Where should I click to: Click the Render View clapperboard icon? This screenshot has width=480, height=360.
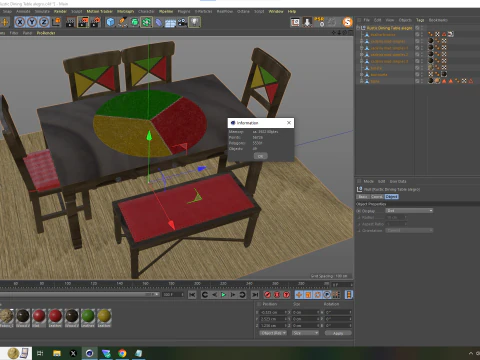pyautogui.click(x=71, y=22)
